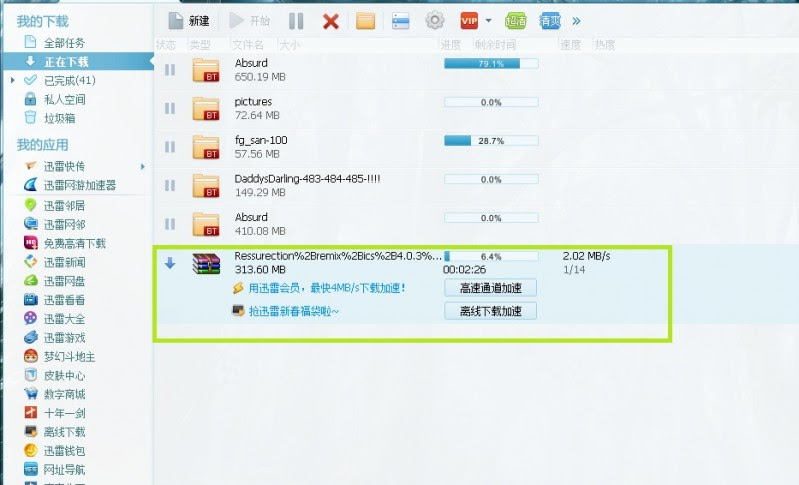This screenshot has width=799, height=485.
Task: Toggle pause icon on the fg_san-100 row
Action: tap(170, 147)
